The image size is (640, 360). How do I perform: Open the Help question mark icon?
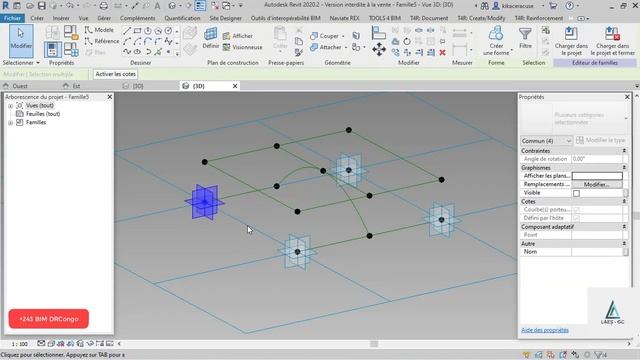click(x=569, y=6)
